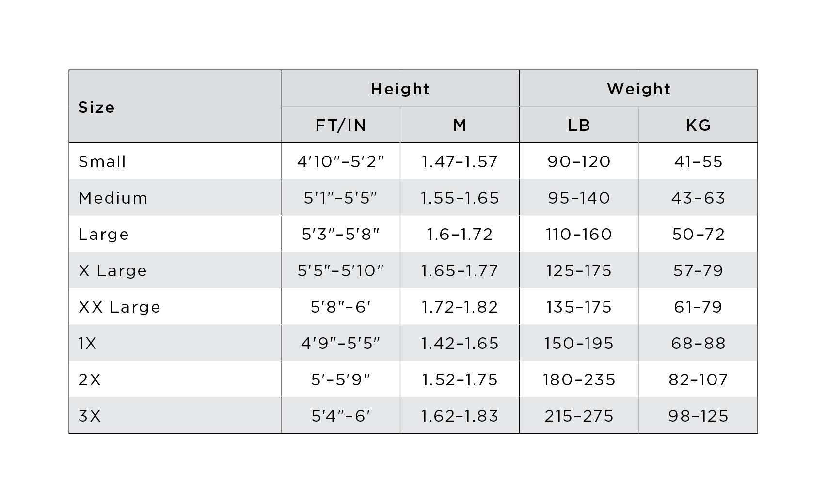
Task: Select the FT/IN subheader
Action: pos(340,126)
